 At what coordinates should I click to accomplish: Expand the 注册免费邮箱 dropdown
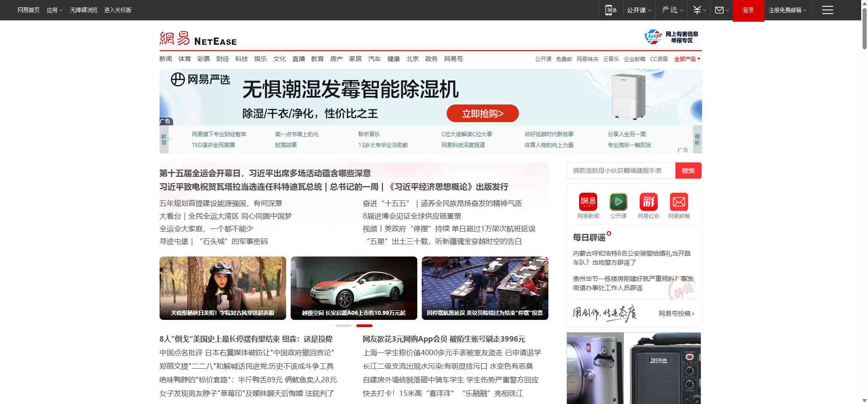(x=787, y=10)
